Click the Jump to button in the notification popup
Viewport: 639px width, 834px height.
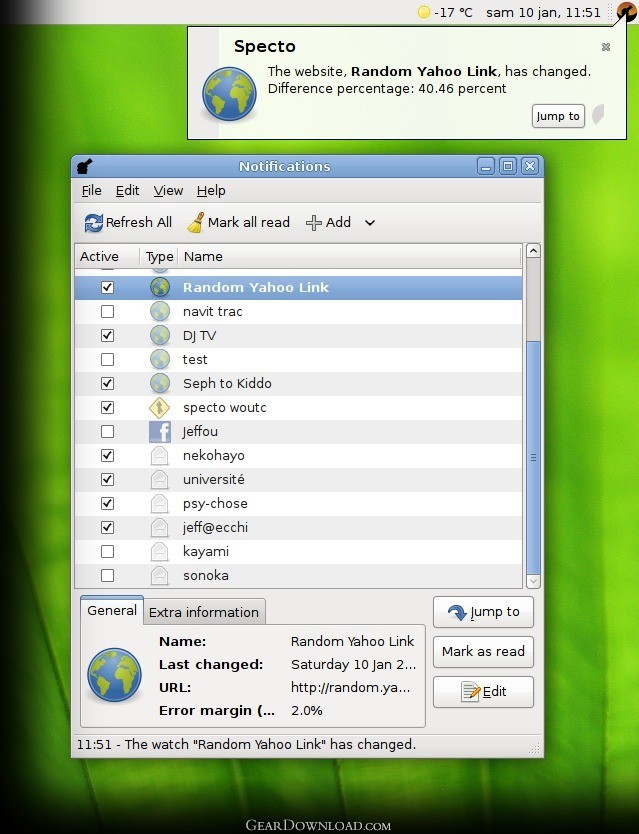point(558,116)
